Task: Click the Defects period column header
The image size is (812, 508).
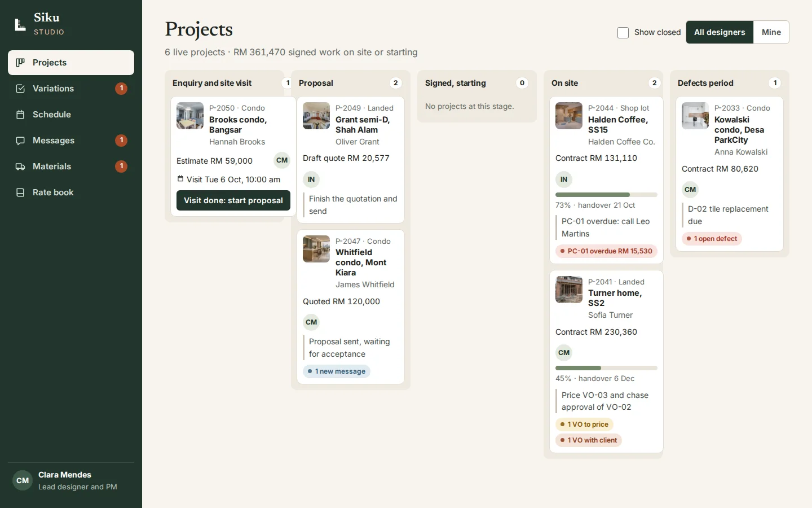Action: point(705,83)
